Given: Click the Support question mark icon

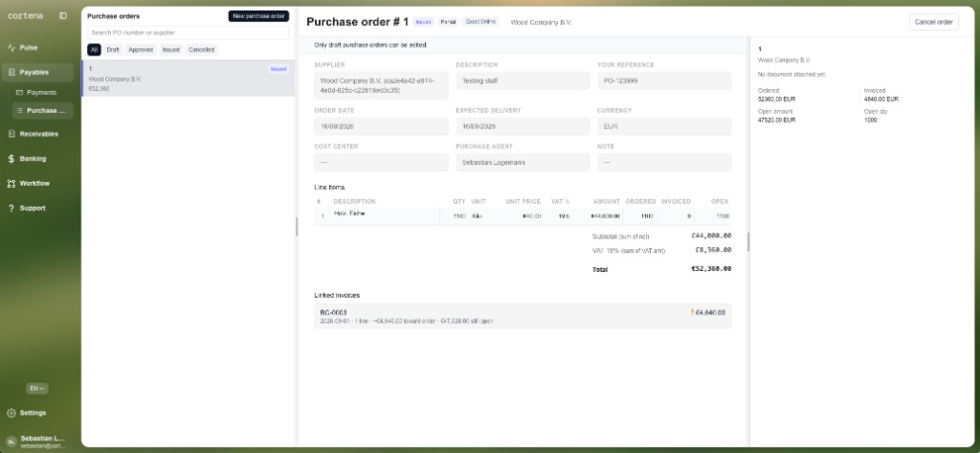Looking at the screenshot, I should click(x=11, y=209).
